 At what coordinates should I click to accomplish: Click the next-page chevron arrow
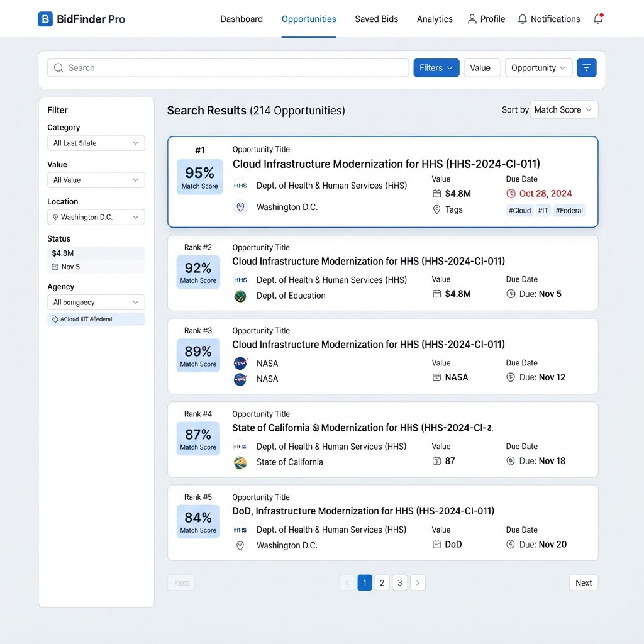(418, 583)
